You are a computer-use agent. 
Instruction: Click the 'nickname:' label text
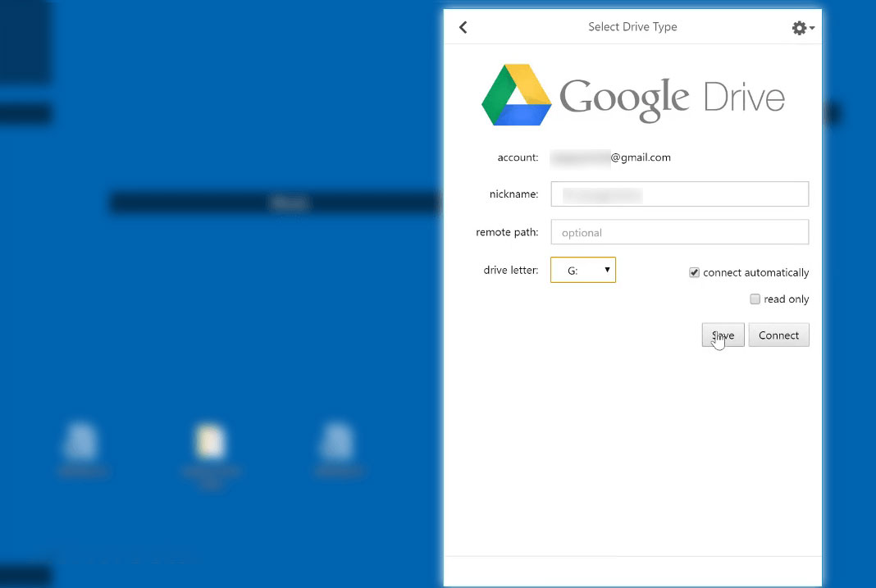(513, 194)
